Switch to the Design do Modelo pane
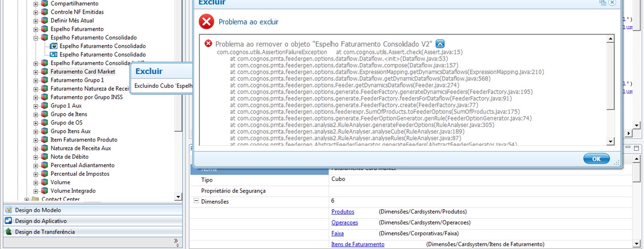Viewport: 644px width, 249px height. (x=93, y=210)
